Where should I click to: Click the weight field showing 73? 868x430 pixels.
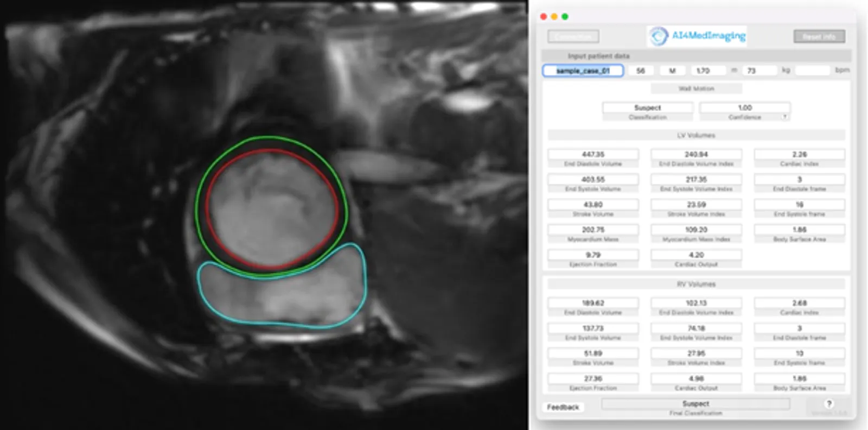[x=759, y=71]
